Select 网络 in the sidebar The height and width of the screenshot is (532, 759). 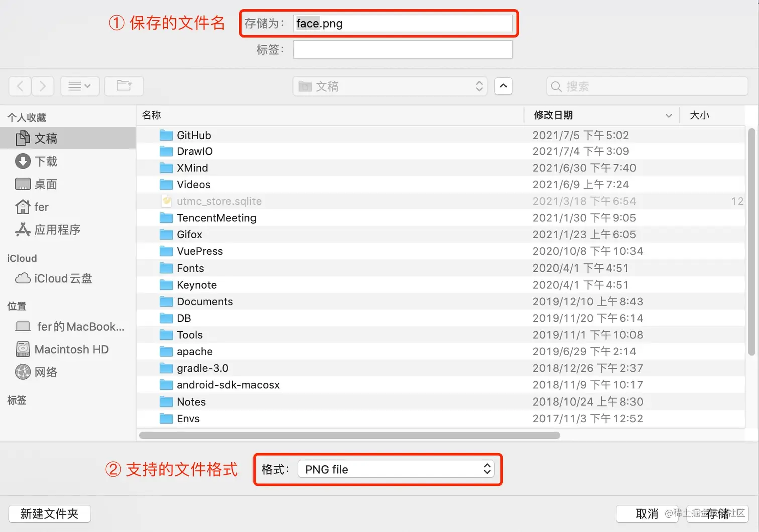68,372
